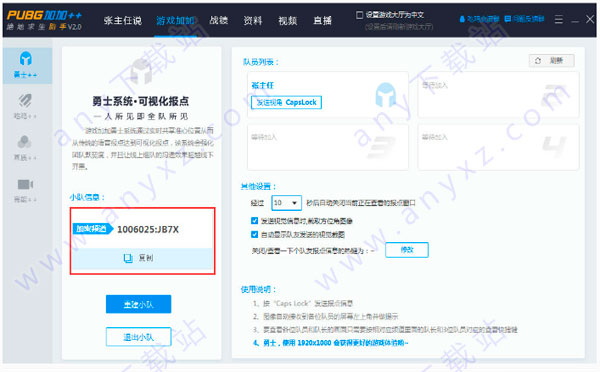This screenshot has height=372, width=600.
Task: Switch to the 游戏加加 tab
Action: pos(176,21)
